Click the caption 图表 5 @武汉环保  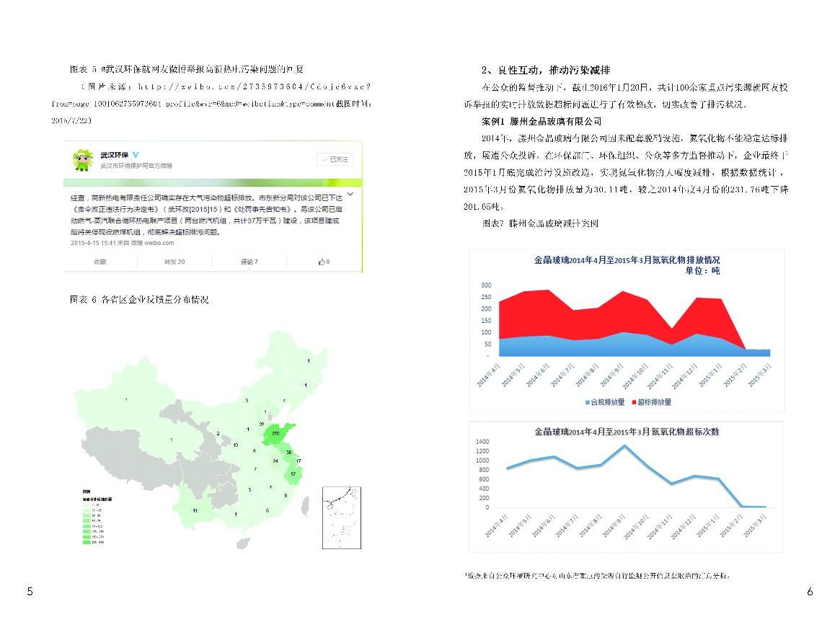pos(187,69)
